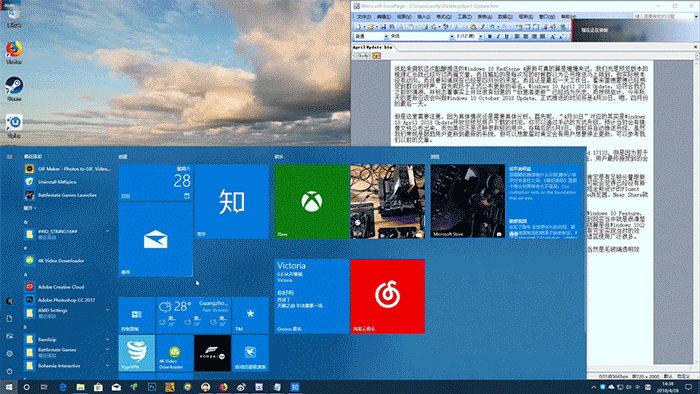Image resolution: width=700 pixels, height=394 pixels.
Task: Click the Power icon in Start sidebar
Action: [x=9, y=371]
